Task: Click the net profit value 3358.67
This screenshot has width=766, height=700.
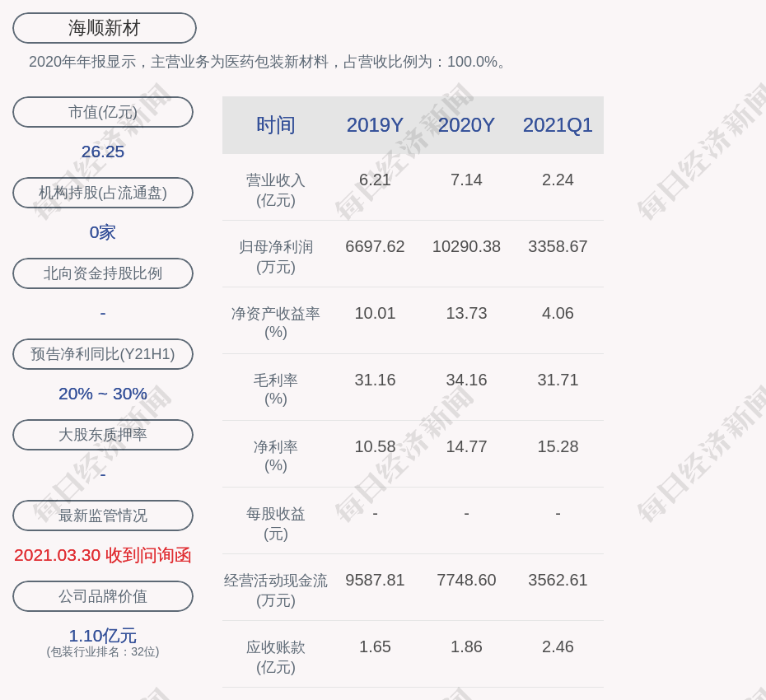Action: click(558, 247)
